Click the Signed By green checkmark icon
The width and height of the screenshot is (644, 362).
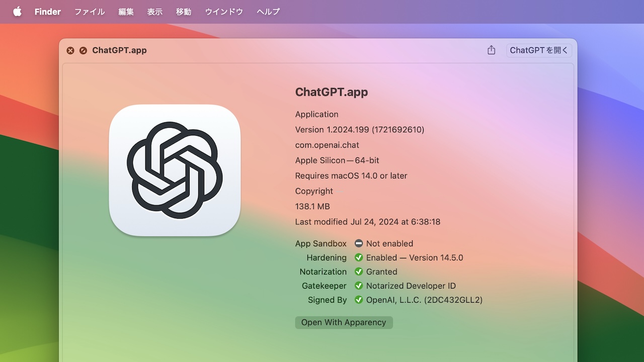tap(359, 300)
